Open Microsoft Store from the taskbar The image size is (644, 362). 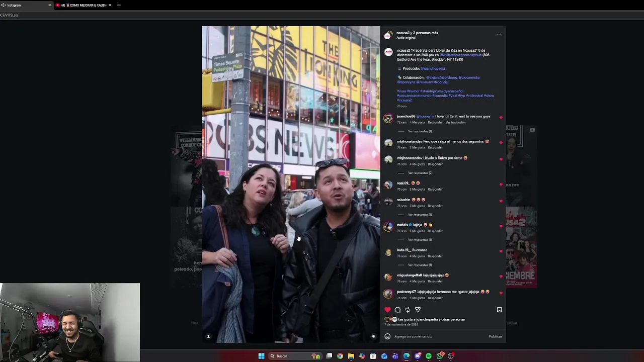pyautogui.click(x=373, y=356)
